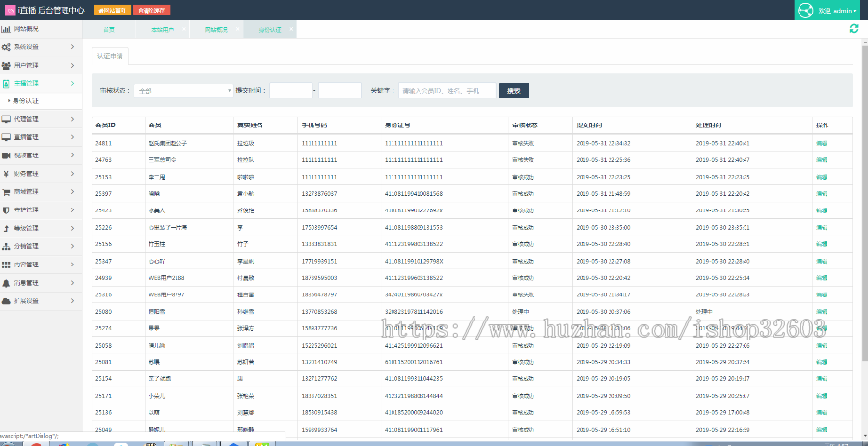Expand the 直播管理 sidebar menu
The width and height of the screenshot is (868, 446).
tap(41, 137)
